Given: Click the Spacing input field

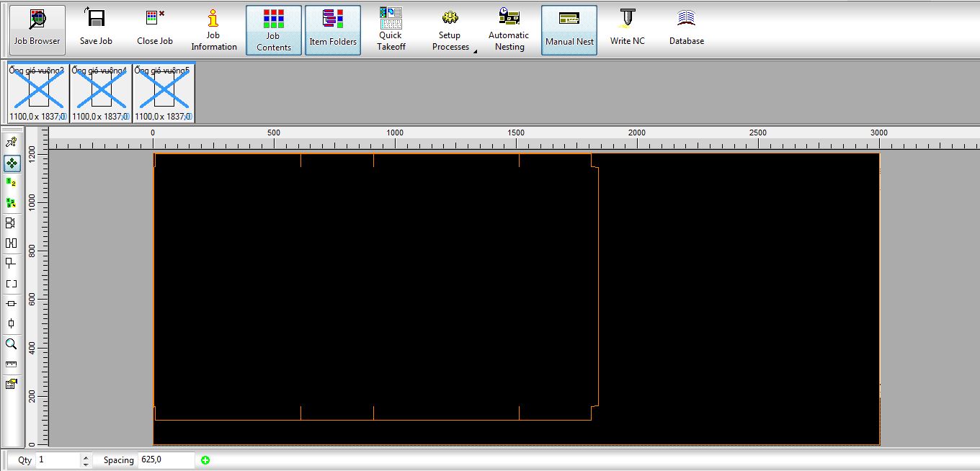Looking at the screenshot, I should coord(166,460).
